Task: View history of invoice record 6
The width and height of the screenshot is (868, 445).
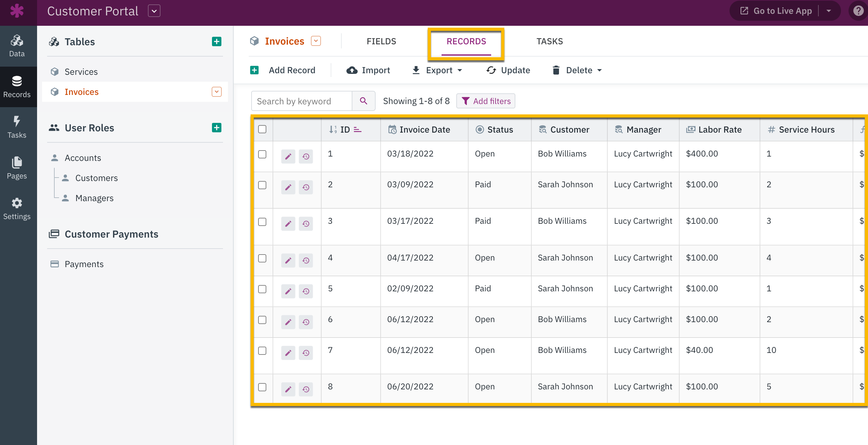Action: (306, 322)
